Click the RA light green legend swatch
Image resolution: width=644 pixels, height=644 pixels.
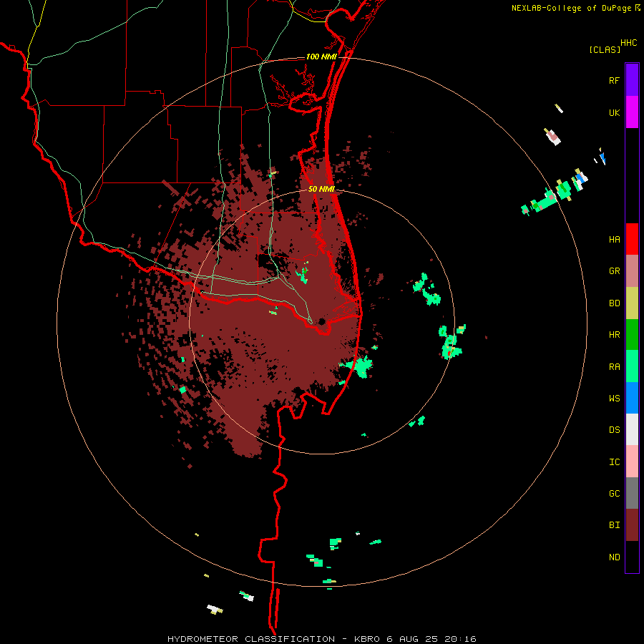[x=632, y=366]
